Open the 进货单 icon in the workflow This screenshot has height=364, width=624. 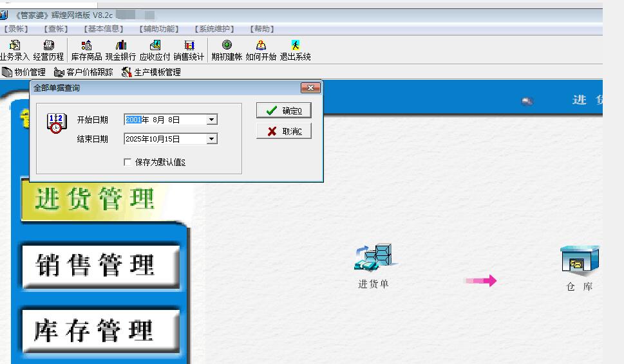374,258
